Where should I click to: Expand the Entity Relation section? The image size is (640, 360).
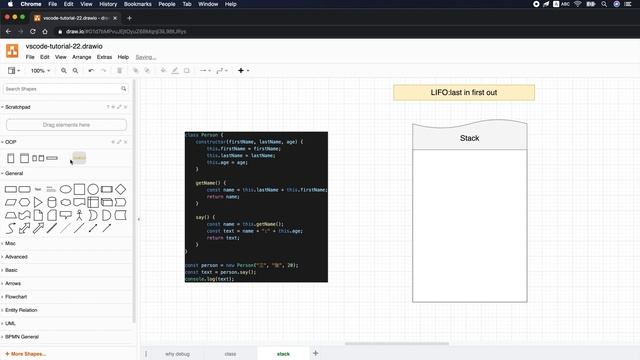tap(21, 310)
